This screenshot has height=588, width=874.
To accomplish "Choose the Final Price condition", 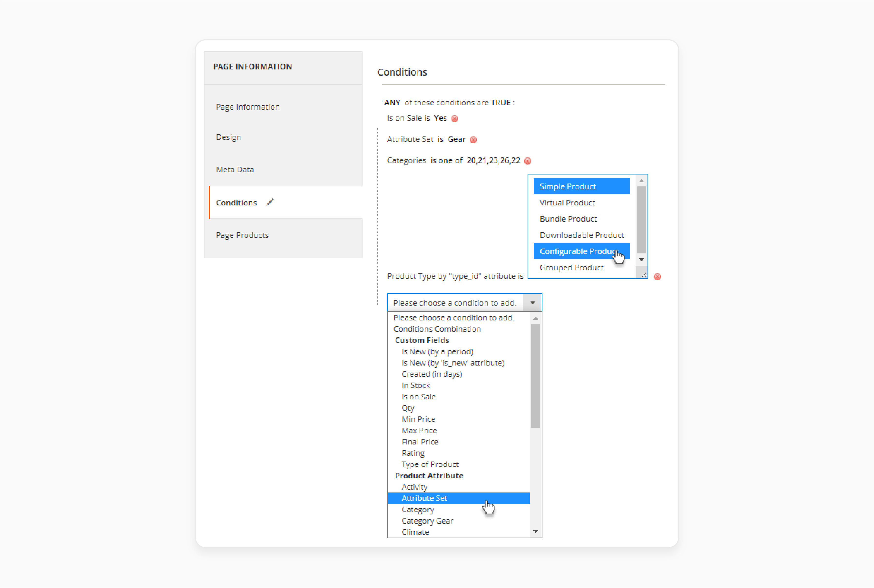I will point(458,442).
